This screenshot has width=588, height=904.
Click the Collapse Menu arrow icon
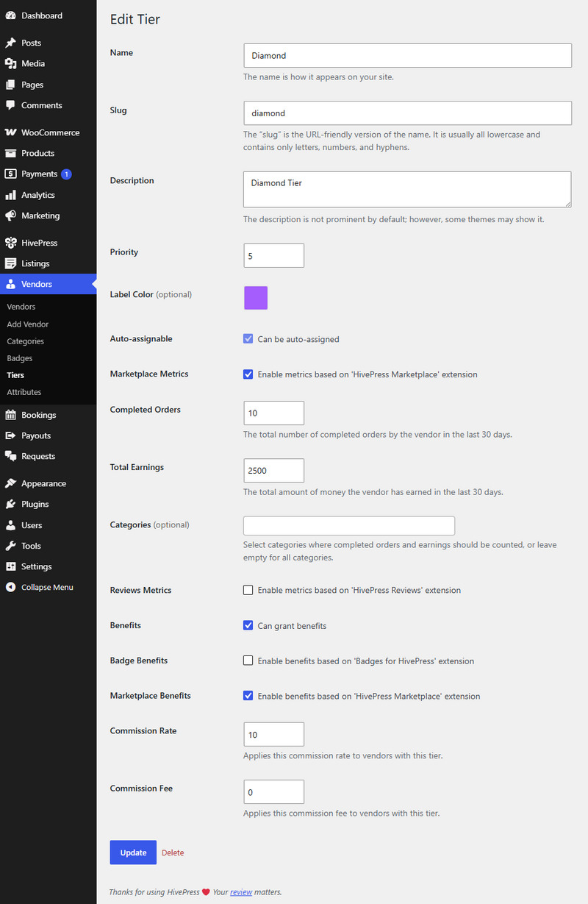(x=10, y=587)
